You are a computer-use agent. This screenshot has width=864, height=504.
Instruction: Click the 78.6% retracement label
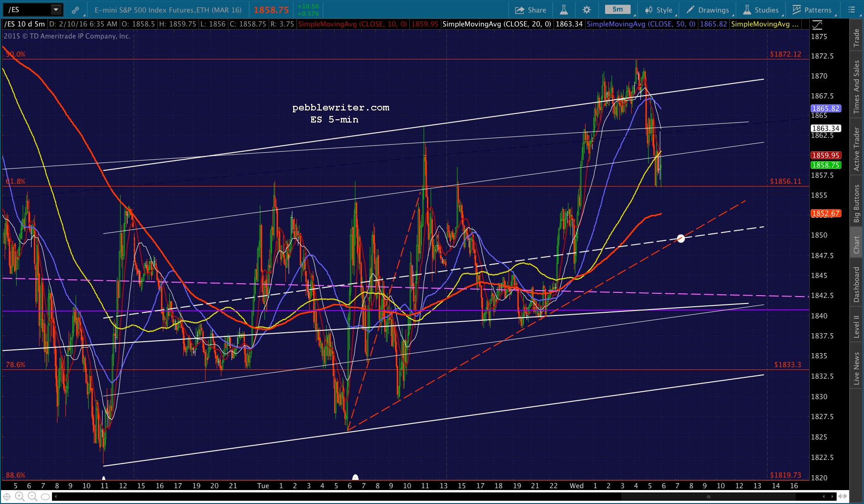[15, 365]
